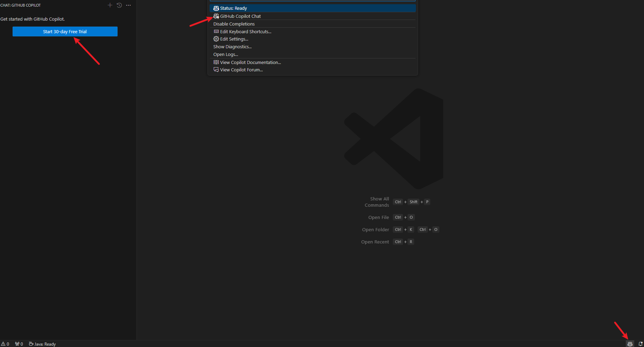This screenshot has width=644, height=347.
Task: Click the warnings count in the status bar
Action: pos(5,344)
